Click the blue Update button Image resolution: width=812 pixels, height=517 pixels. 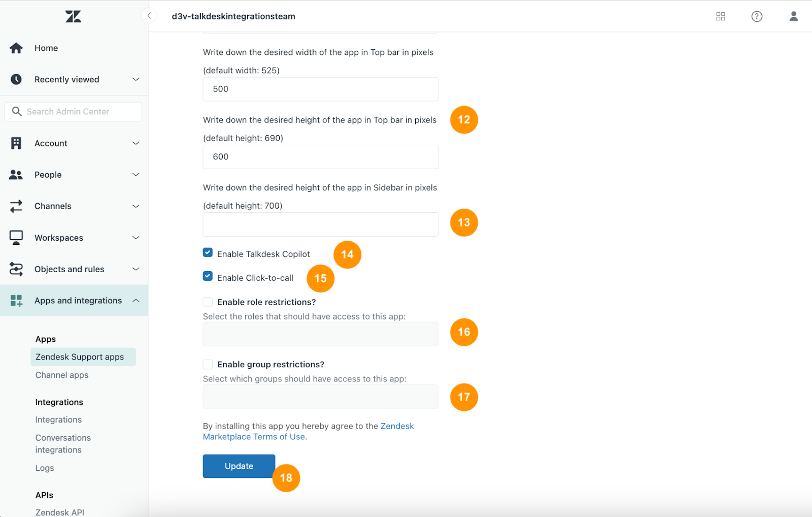(x=239, y=466)
